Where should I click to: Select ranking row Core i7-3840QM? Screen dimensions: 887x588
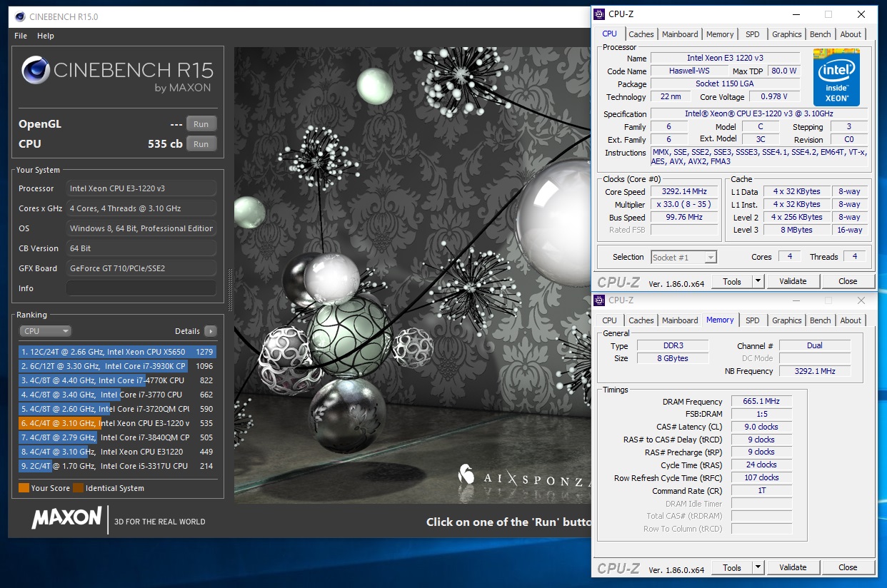[x=117, y=437]
